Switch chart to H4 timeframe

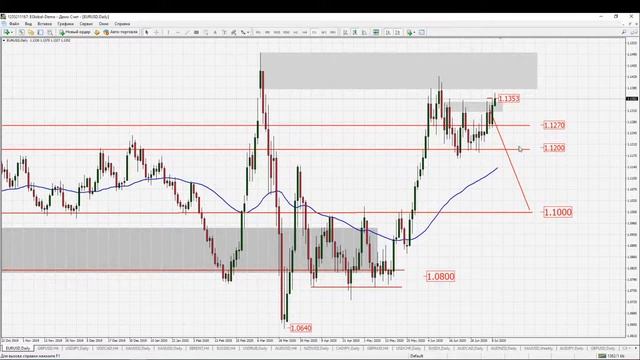(304, 32)
